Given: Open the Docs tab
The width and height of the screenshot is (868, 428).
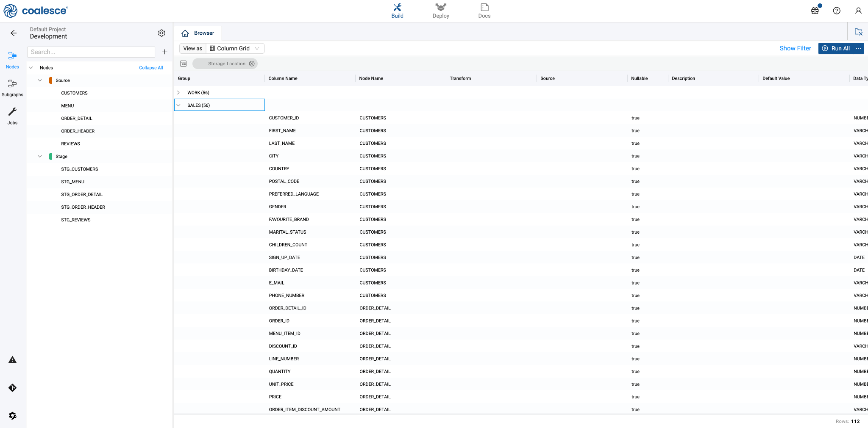Looking at the screenshot, I should [x=484, y=11].
